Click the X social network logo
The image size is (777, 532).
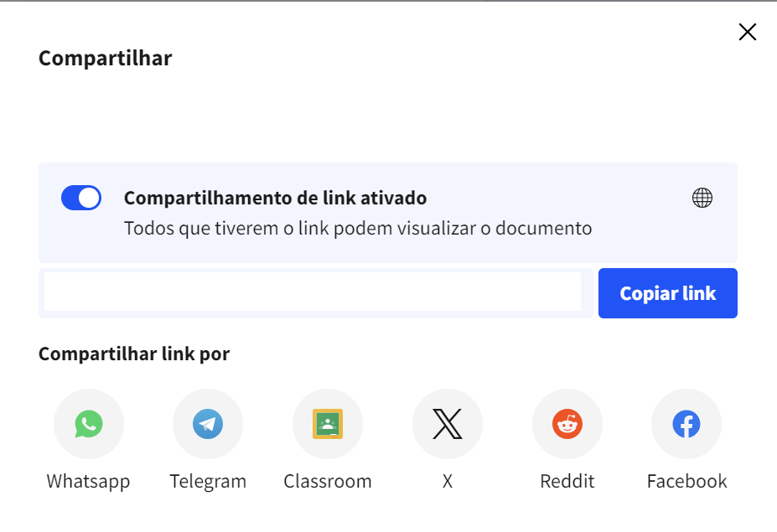click(x=448, y=424)
